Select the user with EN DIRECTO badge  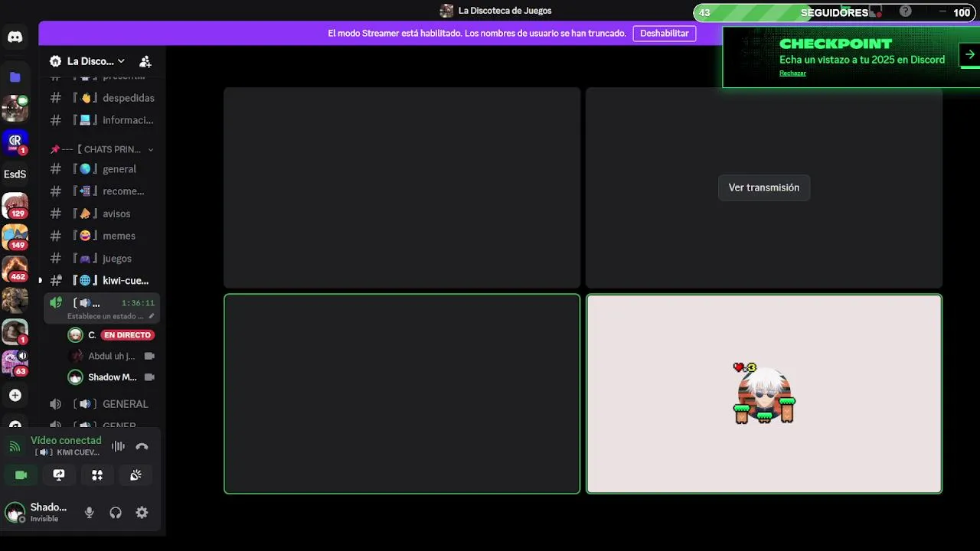pyautogui.click(x=111, y=335)
